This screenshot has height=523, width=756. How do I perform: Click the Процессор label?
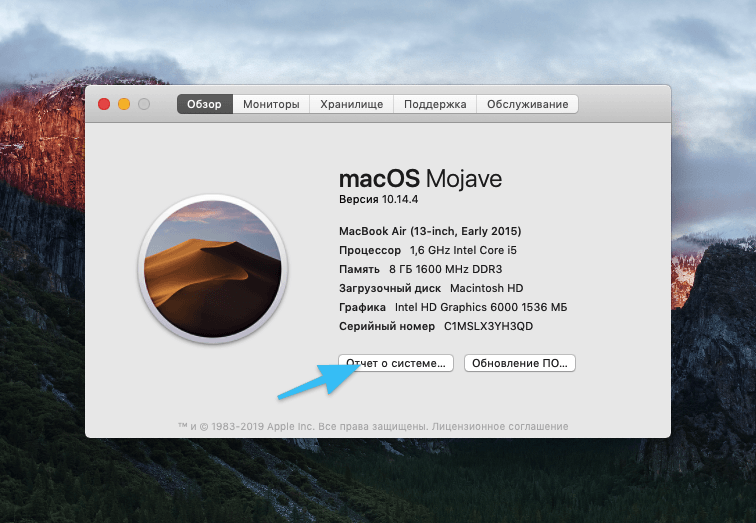[x=370, y=251]
